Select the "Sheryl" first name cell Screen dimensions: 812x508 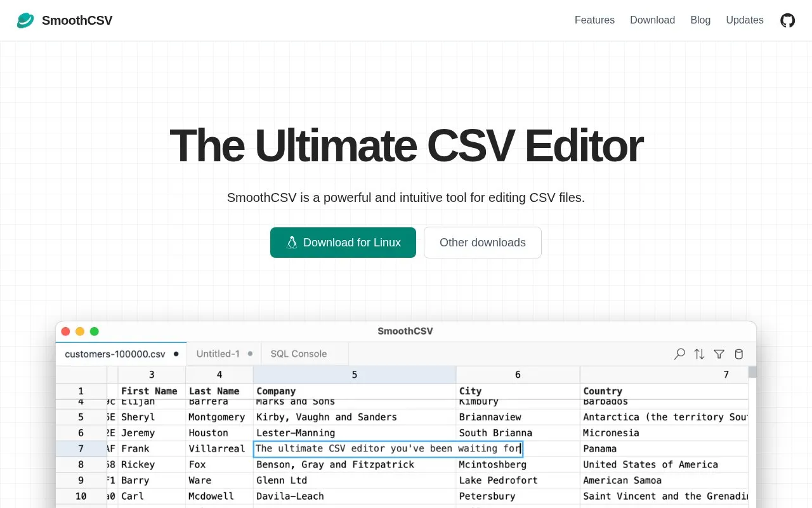point(152,417)
